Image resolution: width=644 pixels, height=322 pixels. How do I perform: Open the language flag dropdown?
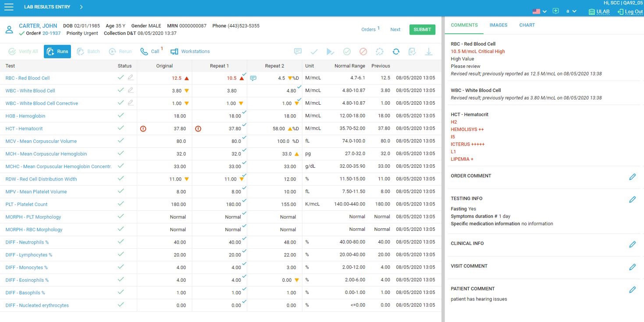pos(539,11)
